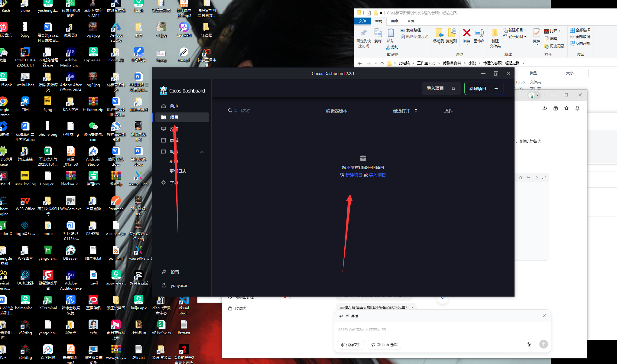Screen dimensions: 617x364
Task: Click the 学习 learn sidebar icon
Action: pos(164,183)
